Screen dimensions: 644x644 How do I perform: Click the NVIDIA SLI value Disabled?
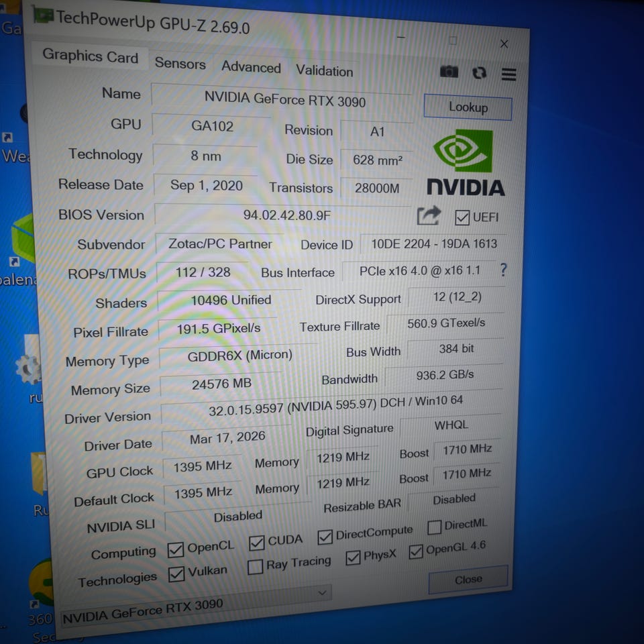tap(237, 516)
